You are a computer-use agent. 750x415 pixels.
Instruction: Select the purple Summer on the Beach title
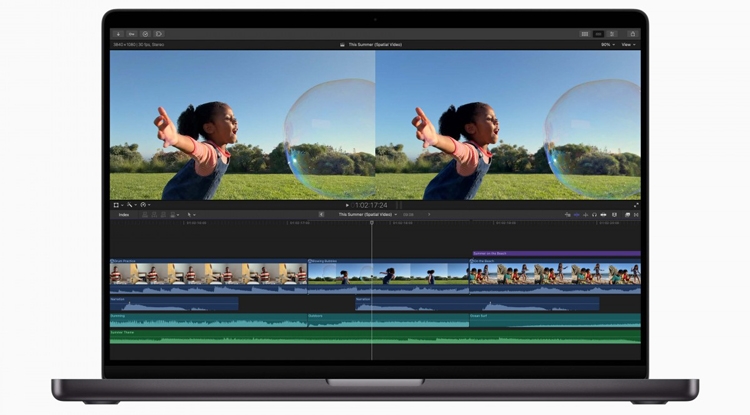pos(556,253)
